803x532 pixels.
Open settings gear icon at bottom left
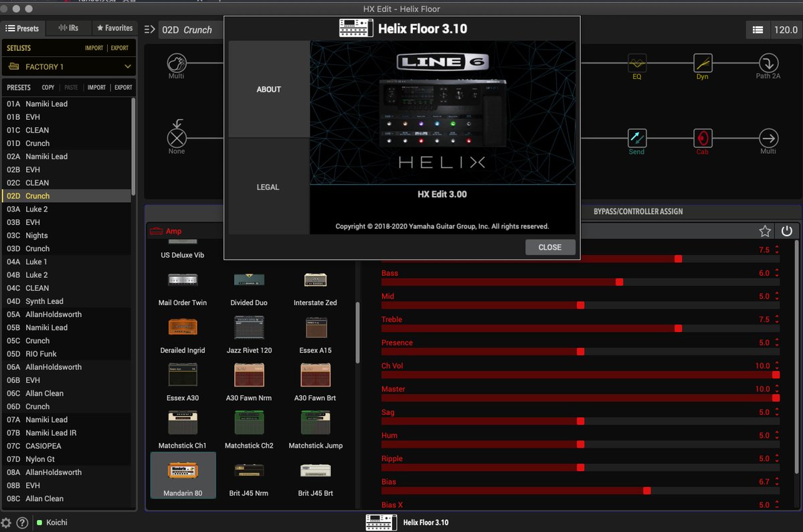coord(7,523)
